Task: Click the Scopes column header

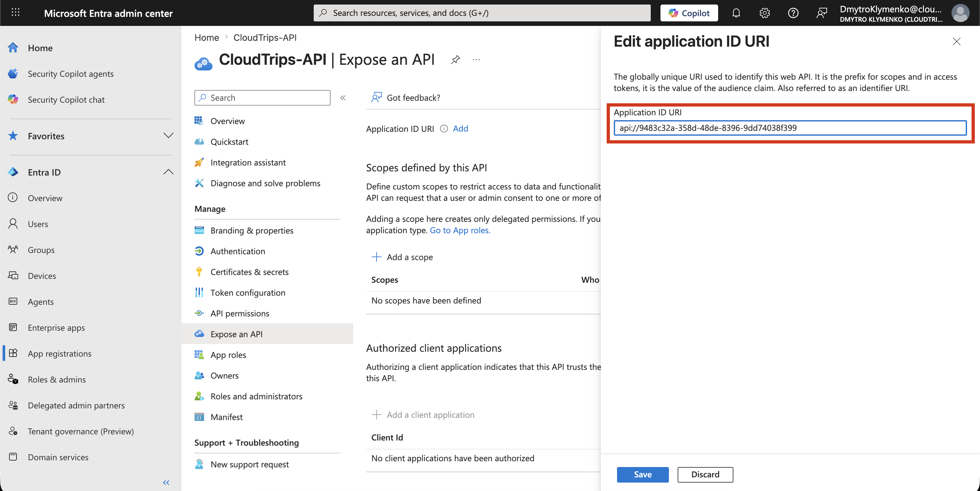Action: coord(385,280)
